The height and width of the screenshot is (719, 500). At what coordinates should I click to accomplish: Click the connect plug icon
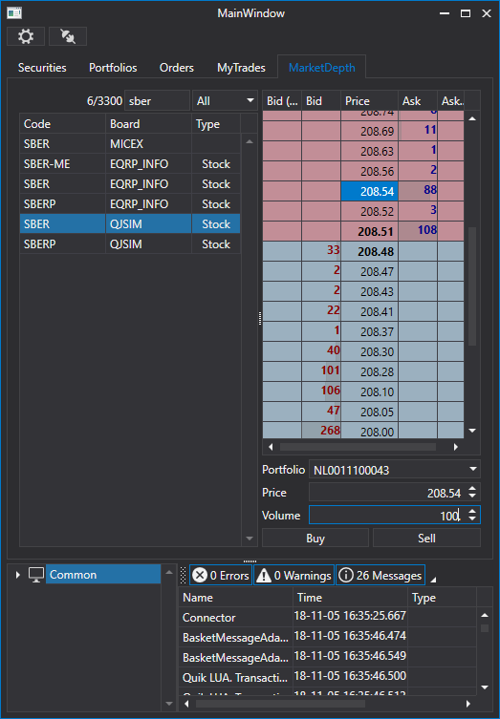coord(68,36)
